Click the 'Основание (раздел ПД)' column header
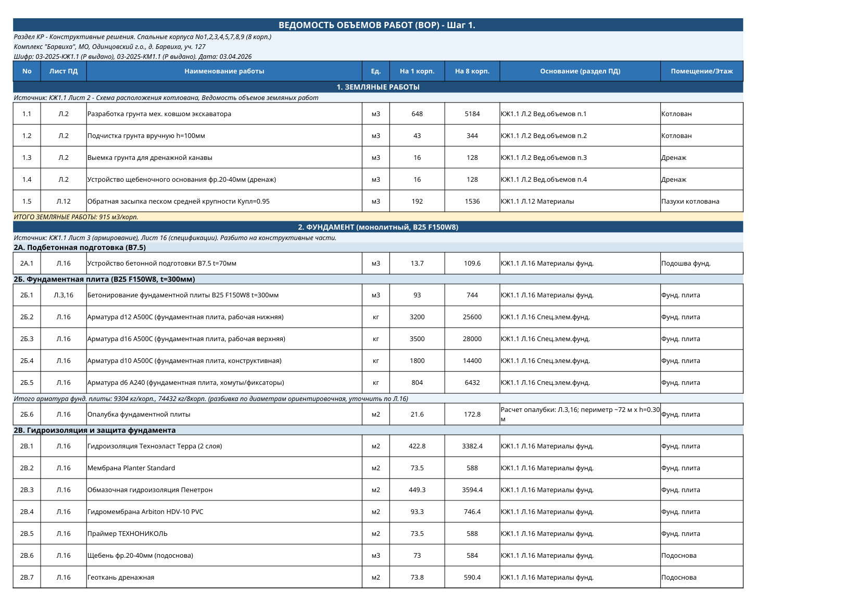Image resolution: width=868 pixels, height=614 pixels. point(580,71)
